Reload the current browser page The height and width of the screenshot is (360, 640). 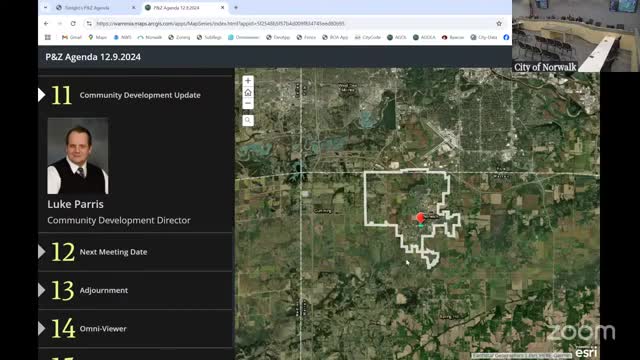[x=73, y=24]
